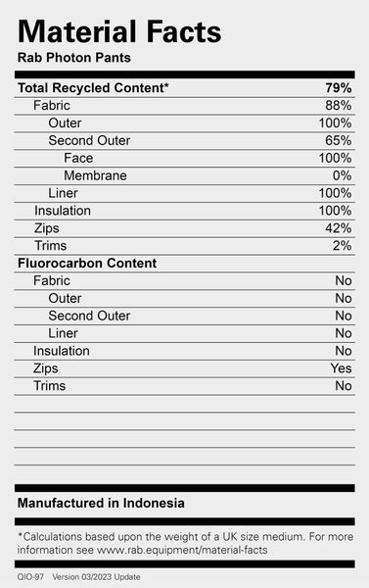Click the 42% Zips recycled value
The height and width of the screenshot is (588, 369).
339,228
